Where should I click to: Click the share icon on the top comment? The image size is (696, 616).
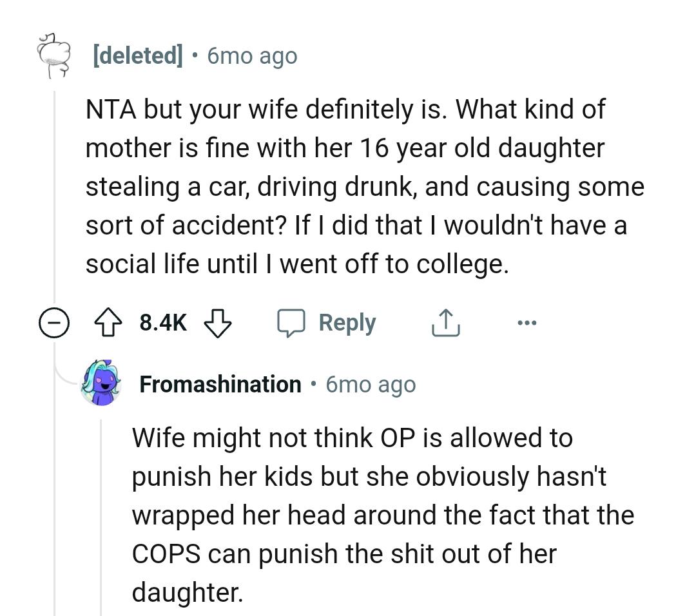[x=445, y=322]
